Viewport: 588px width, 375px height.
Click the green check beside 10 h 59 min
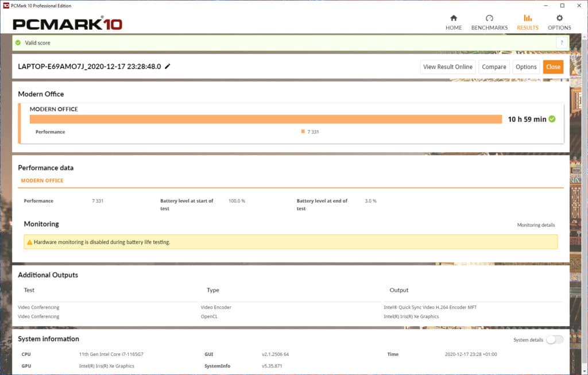pyautogui.click(x=552, y=119)
